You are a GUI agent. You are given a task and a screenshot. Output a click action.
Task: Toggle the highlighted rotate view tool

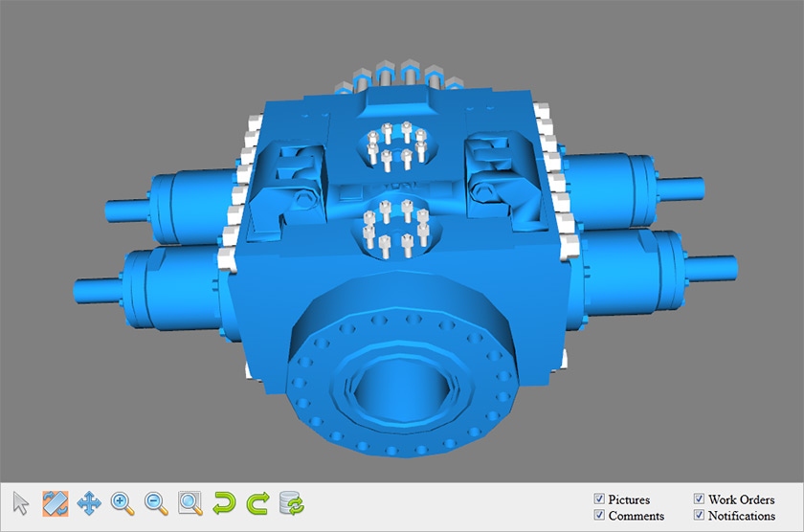tap(56, 503)
